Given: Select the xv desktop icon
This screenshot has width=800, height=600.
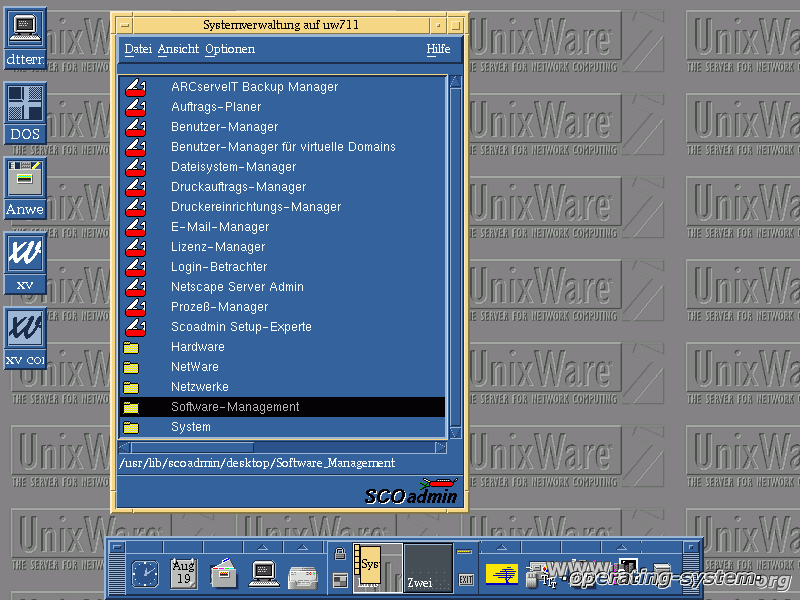Looking at the screenshot, I should coord(25,263).
